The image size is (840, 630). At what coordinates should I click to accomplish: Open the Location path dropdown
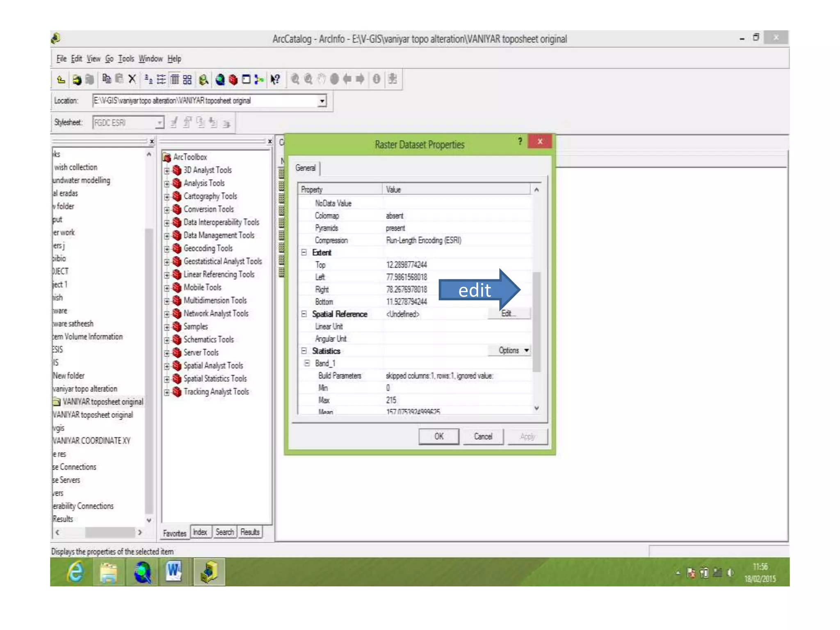[322, 100]
